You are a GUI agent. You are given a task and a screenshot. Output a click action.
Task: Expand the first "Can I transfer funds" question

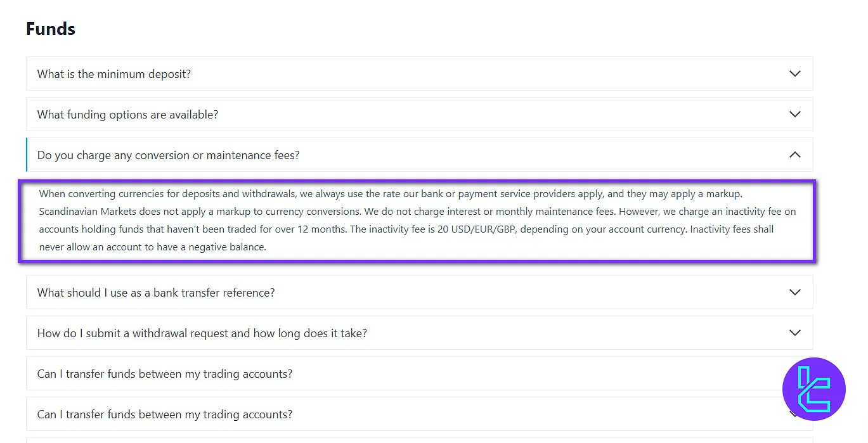tap(165, 374)
